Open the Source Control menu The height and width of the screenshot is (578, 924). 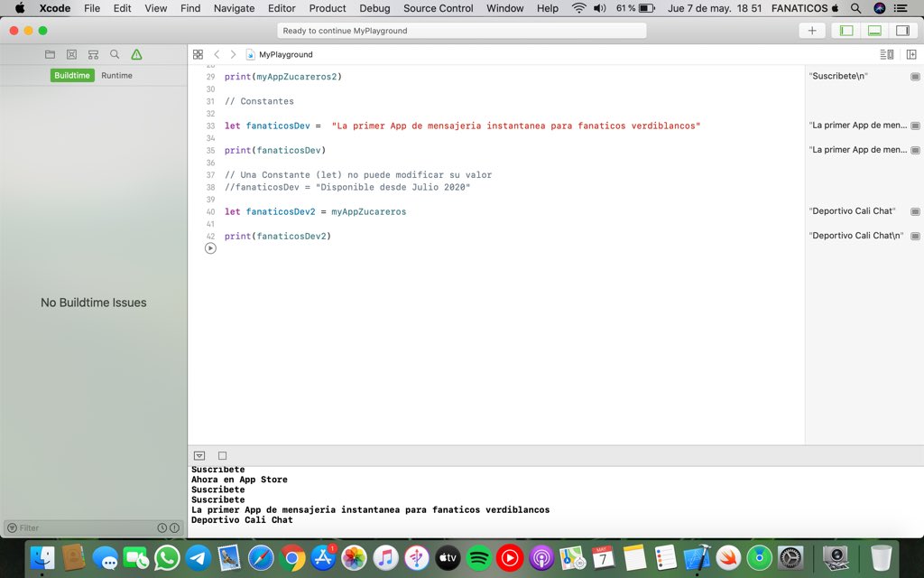click(438, 8)
